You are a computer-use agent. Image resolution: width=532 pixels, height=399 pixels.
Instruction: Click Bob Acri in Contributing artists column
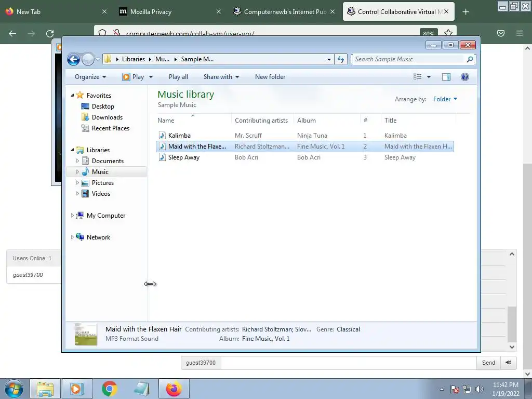click(x=246, y=157)
